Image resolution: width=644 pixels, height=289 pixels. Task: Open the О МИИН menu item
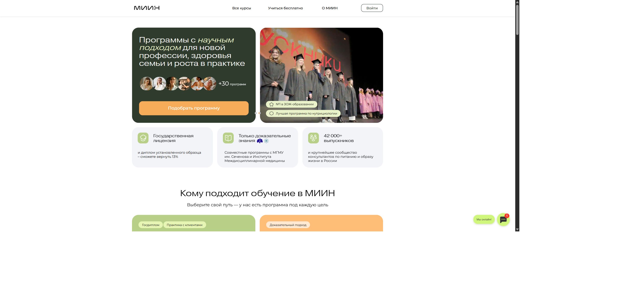[x=330, y=8]
